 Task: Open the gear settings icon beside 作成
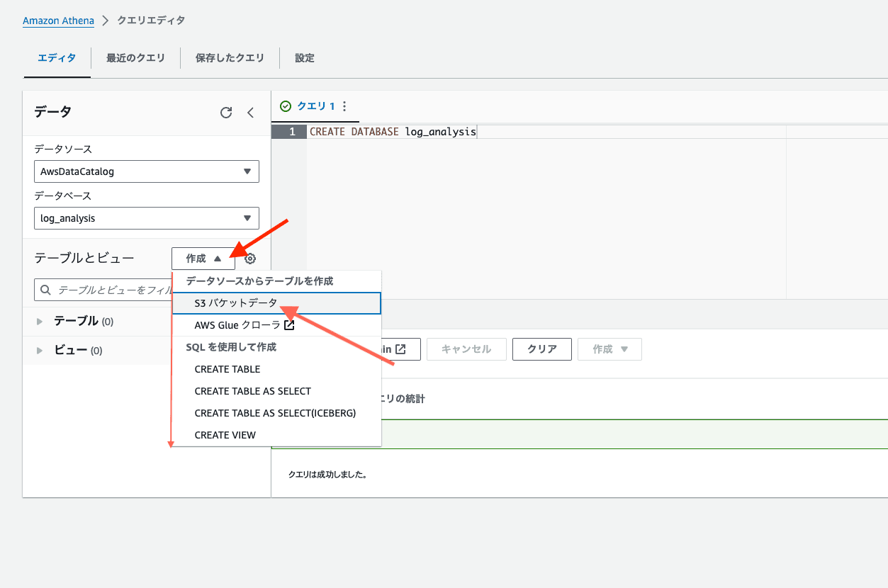coord(249,259)
